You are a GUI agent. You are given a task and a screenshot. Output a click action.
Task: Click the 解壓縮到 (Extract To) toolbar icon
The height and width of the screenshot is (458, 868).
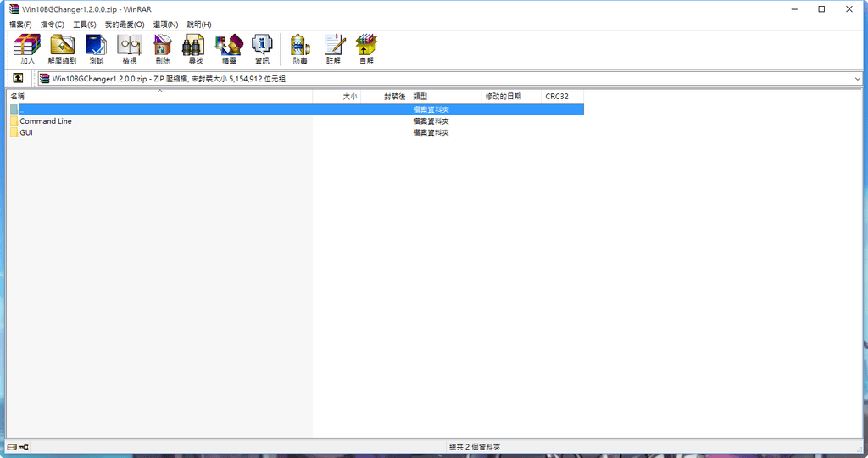(x=62, y=48)
